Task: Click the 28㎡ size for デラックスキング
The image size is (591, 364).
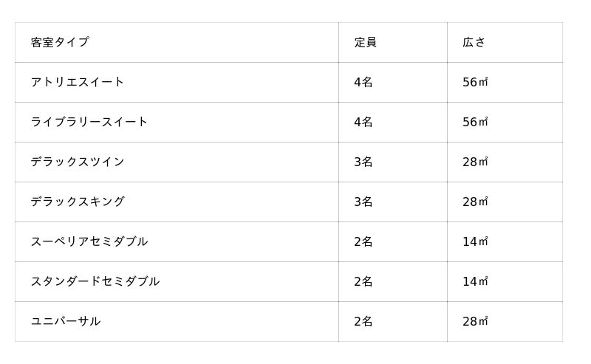Action: 475,202
